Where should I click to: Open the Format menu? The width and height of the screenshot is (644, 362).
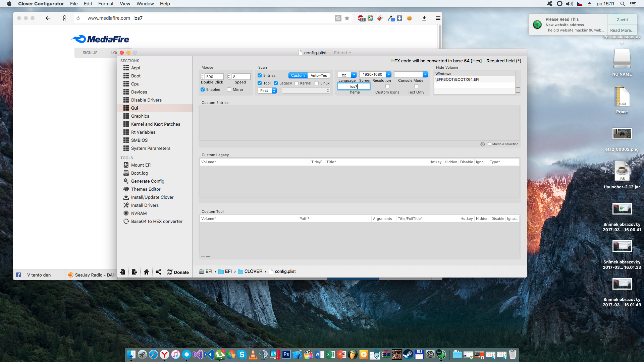point(106,4)
